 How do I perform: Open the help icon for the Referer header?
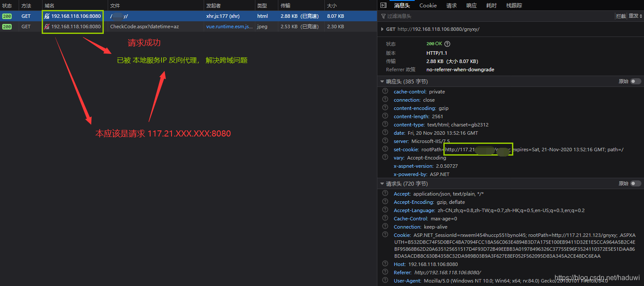[x=385, y=272]
